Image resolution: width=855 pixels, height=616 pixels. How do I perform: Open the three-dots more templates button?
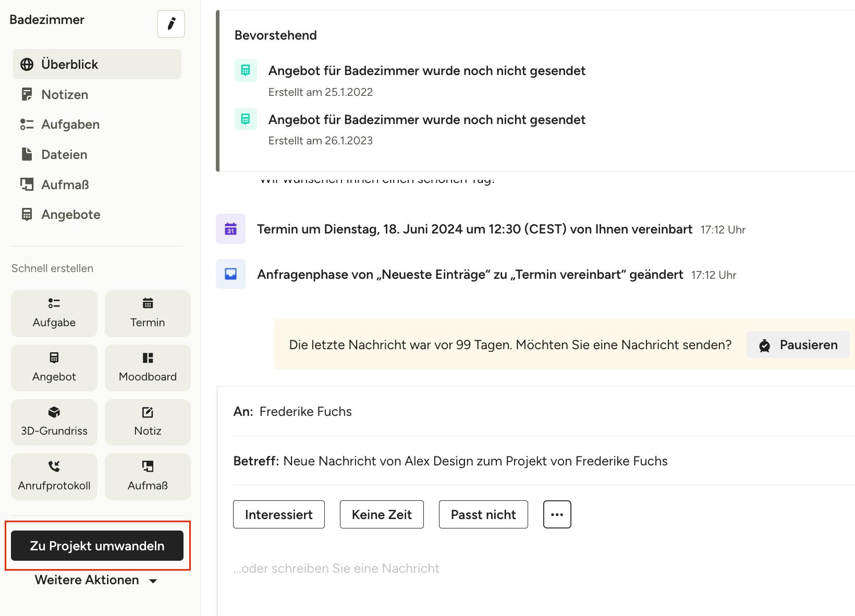click(557, 514)
